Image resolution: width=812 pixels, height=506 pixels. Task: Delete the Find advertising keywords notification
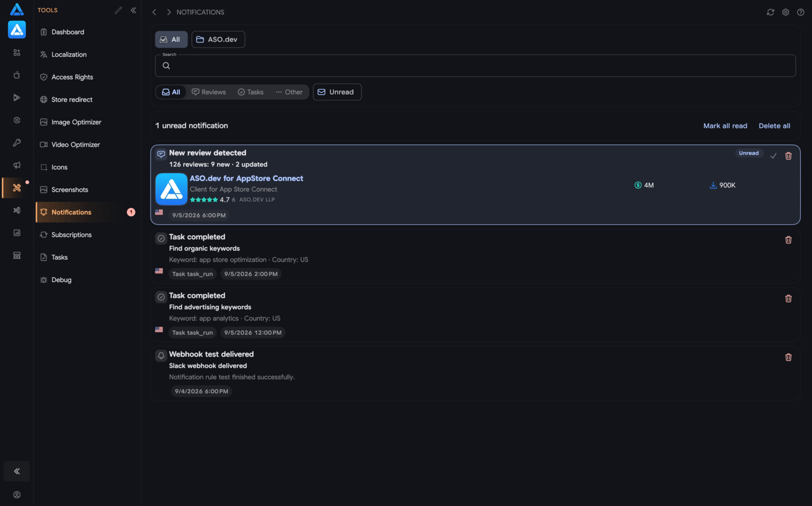[788, 299]
